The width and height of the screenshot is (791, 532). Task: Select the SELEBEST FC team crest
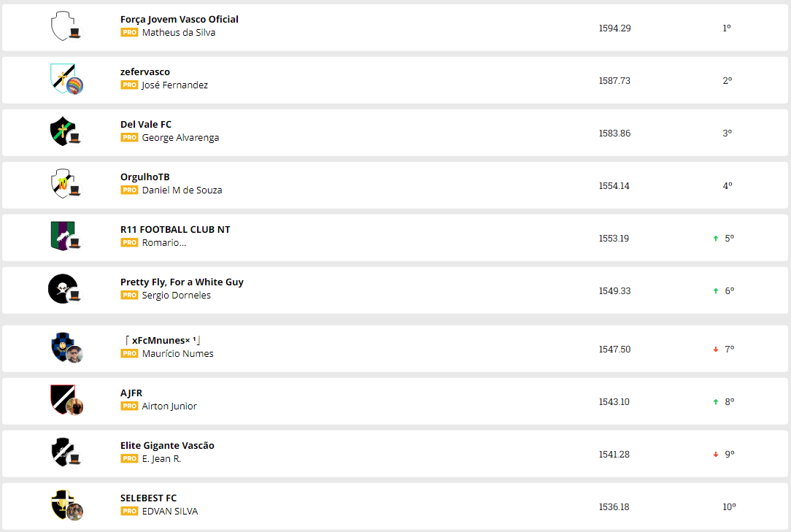[61, 504]
